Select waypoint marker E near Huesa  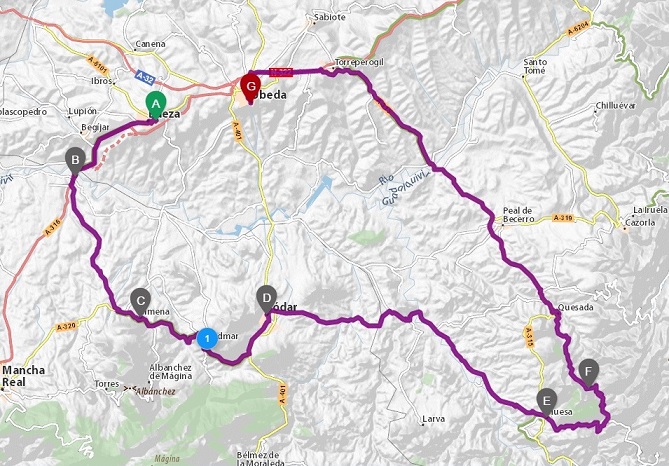[x=547, y=402]
